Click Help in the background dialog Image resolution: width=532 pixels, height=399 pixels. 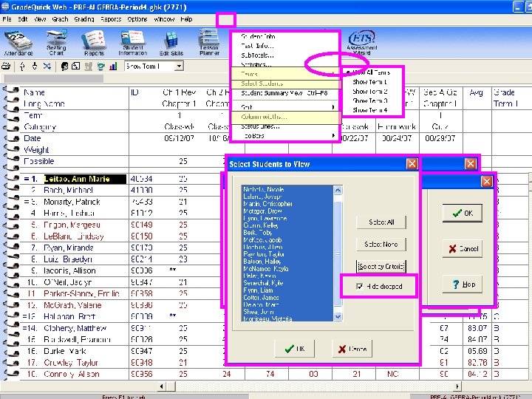pos(463,284)
